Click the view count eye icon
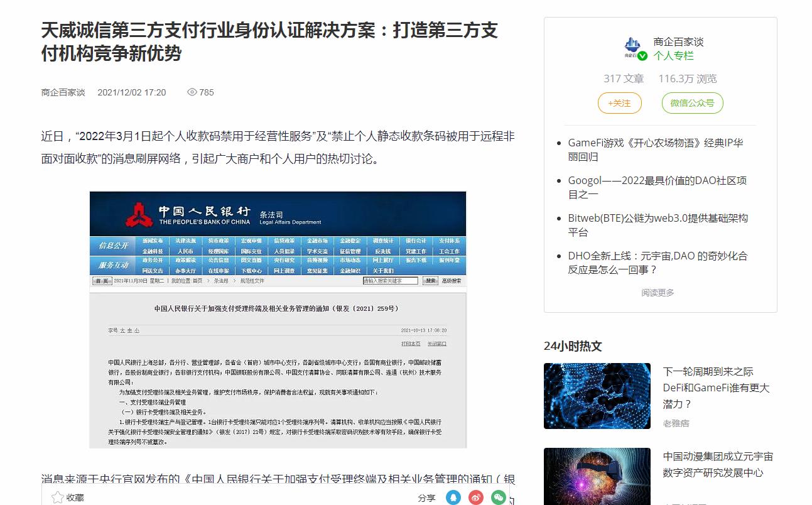 coord(192,92)
